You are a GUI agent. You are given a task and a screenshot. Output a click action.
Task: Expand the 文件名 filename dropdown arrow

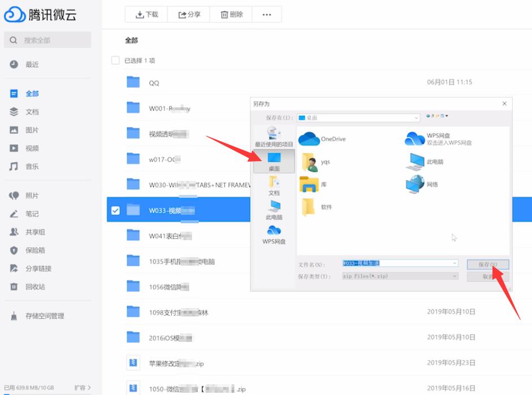pos(454,263)
